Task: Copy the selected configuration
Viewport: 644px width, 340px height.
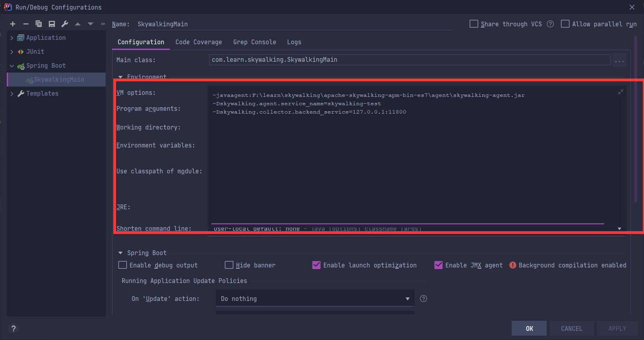Action: coord(39,24)
